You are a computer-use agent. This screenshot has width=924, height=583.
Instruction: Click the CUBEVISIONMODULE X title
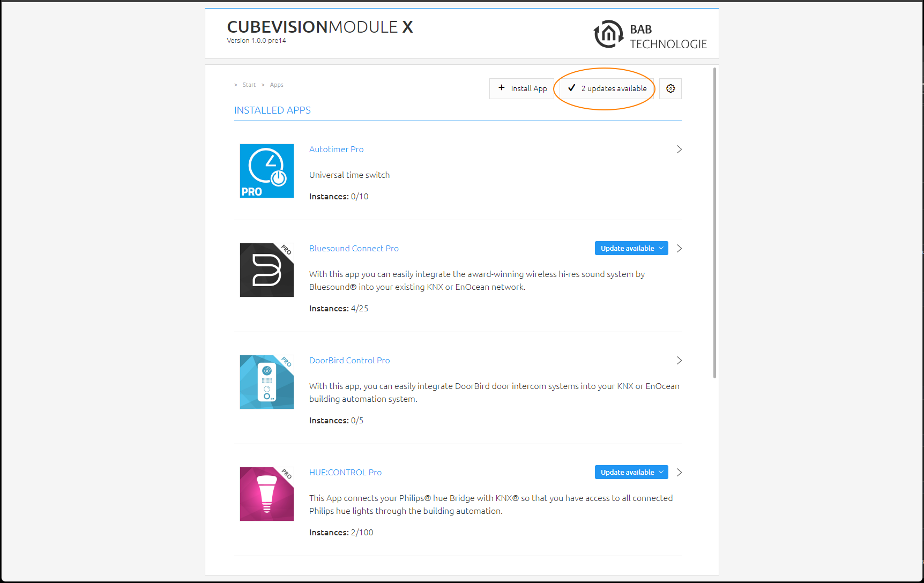click(320, 27)
